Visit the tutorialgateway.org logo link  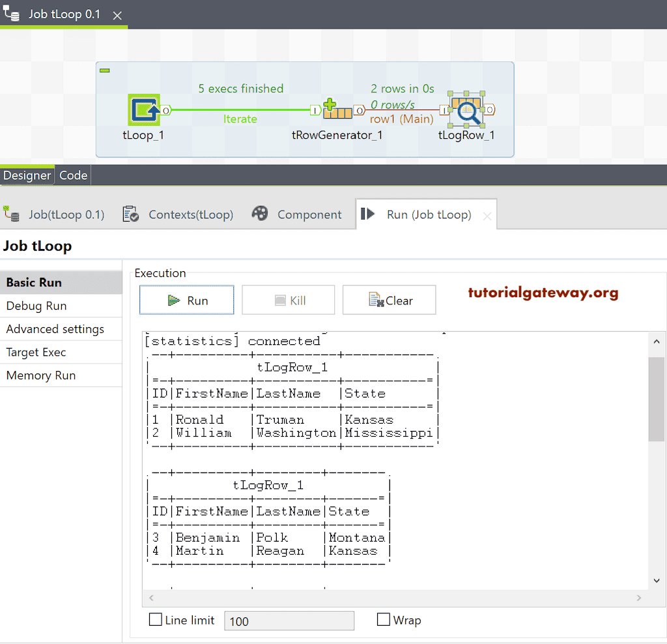(x=543, y=293)
